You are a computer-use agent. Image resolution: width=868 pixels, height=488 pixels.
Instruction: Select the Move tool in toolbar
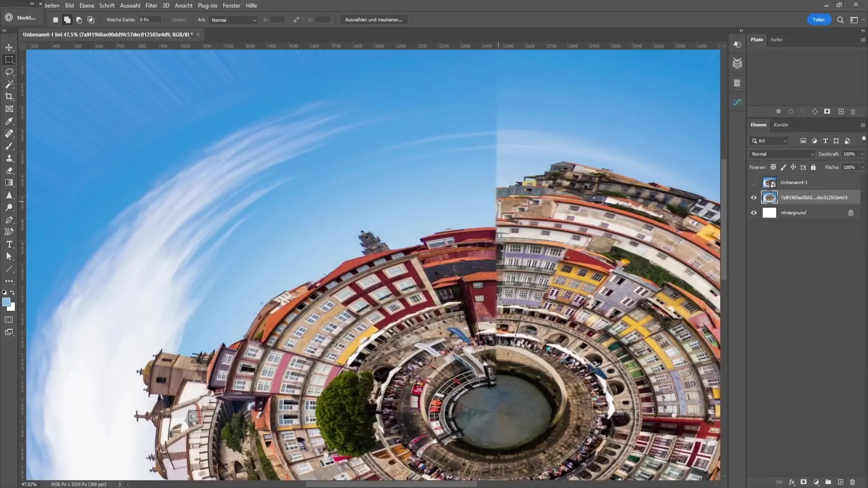pyautogui.click(x=9, y=47)
